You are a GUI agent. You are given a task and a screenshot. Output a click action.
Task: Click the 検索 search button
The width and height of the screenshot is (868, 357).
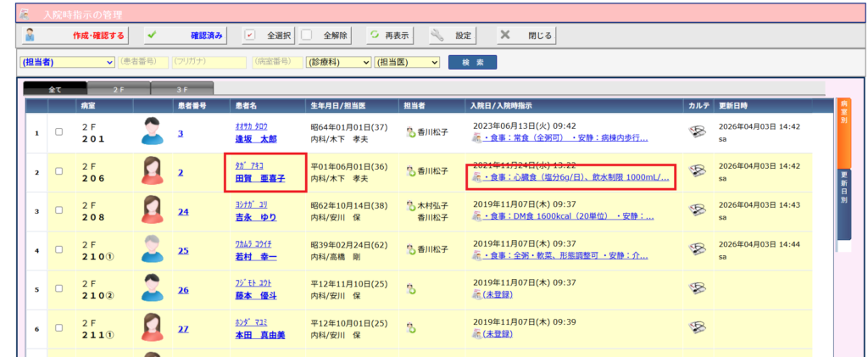[x=472, y=62]
